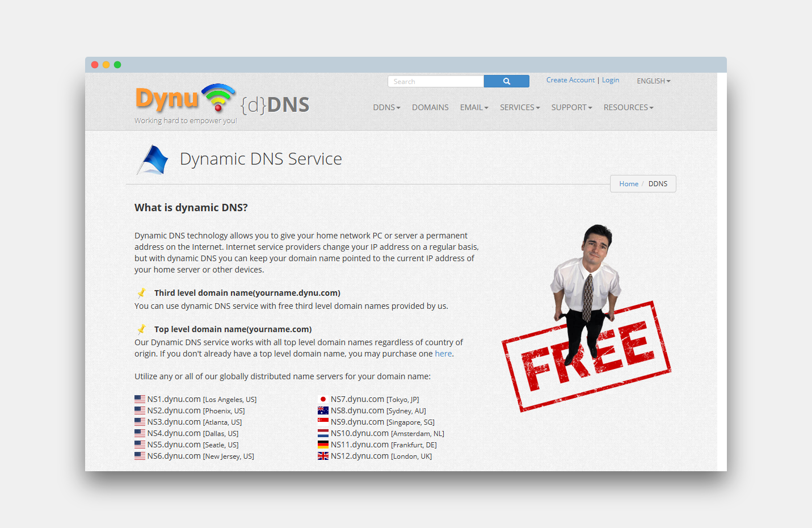The height and width of the screenshot is (528, 812).
Task: Click the Login link
Action: (x=611, y=80)
